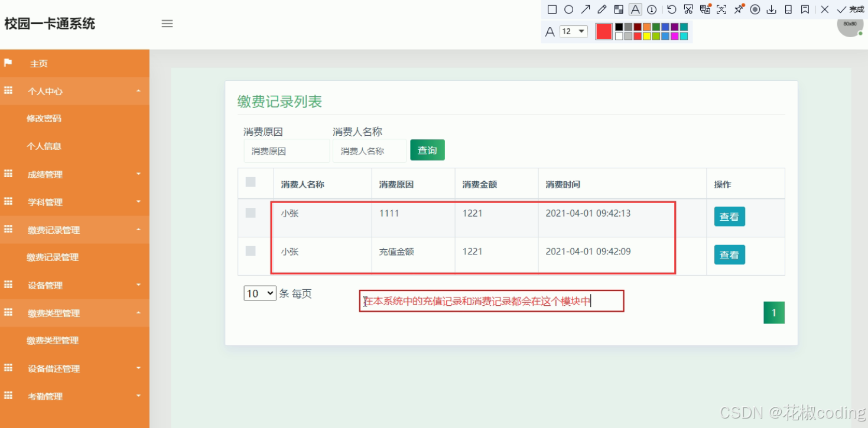
Task: Click the 消费原因 input field
Action: (287, 151)
